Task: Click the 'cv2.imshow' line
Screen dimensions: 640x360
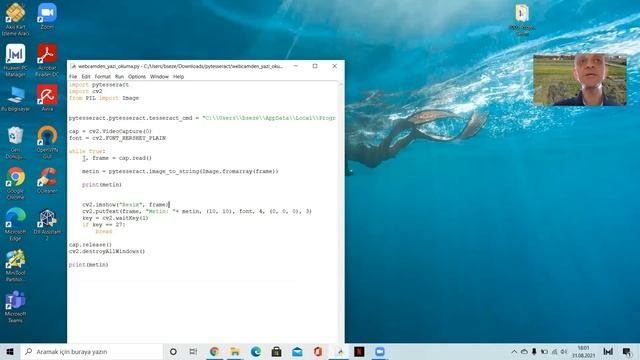Action: click(126, 204)
